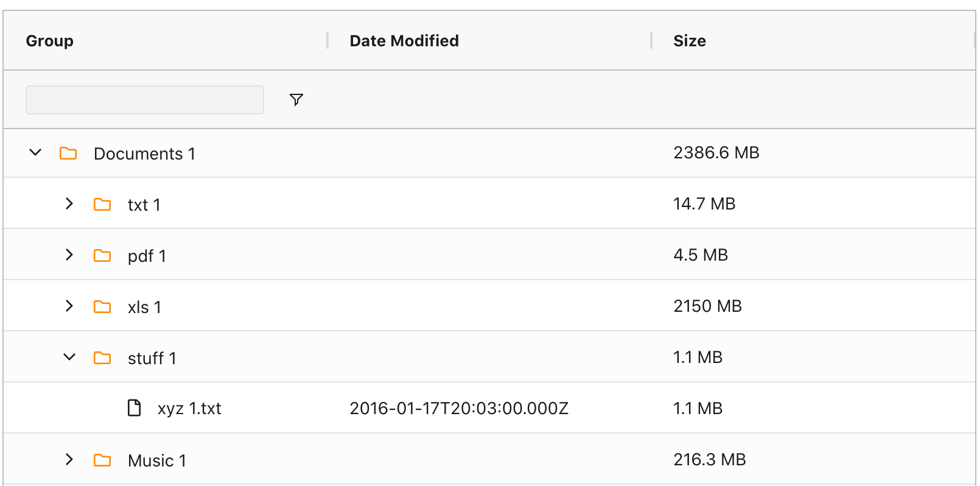Focus the Group filter text field
The width and height of the screenshot is (980, 486).
(145, 99)
